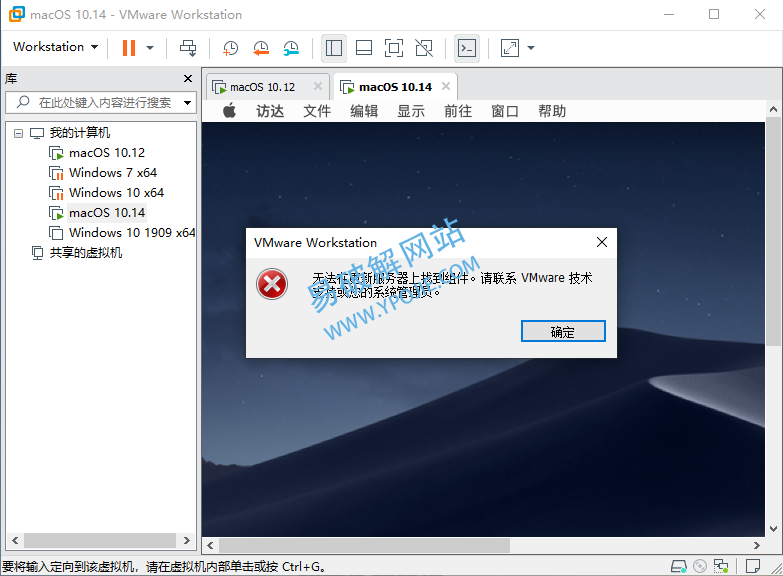783x576 pixels.
Task: Click the red error icon in dialog
Action: pos(272,284)
